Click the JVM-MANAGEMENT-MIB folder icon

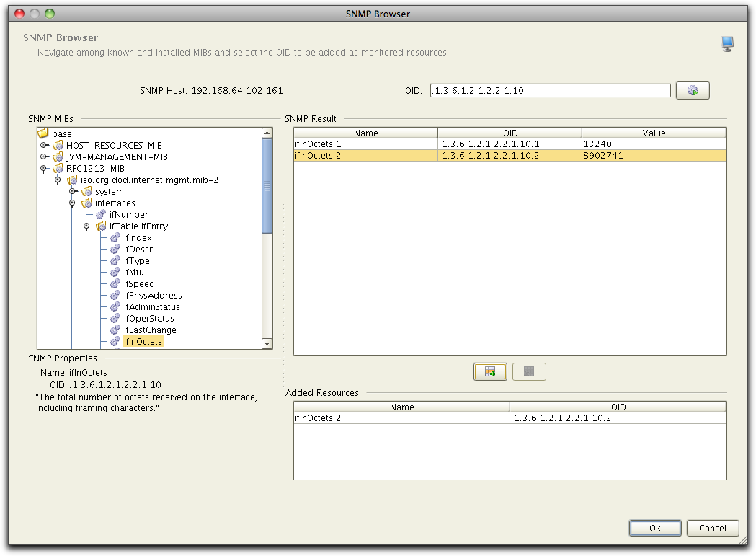[x=58, y=156]
